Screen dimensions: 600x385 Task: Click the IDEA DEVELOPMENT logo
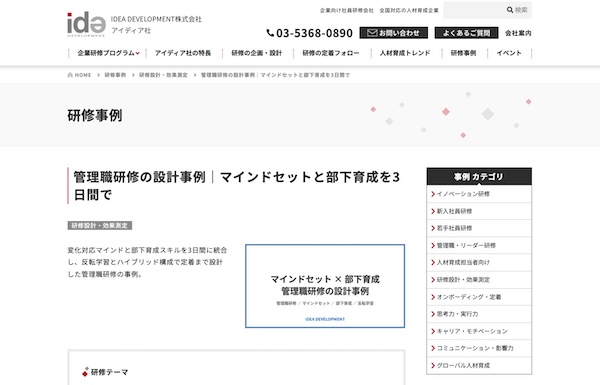86,24
